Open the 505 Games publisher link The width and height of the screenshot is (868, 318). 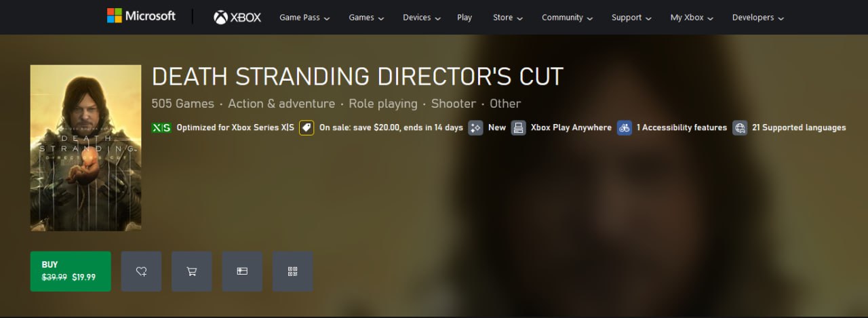tap(182, 104)
